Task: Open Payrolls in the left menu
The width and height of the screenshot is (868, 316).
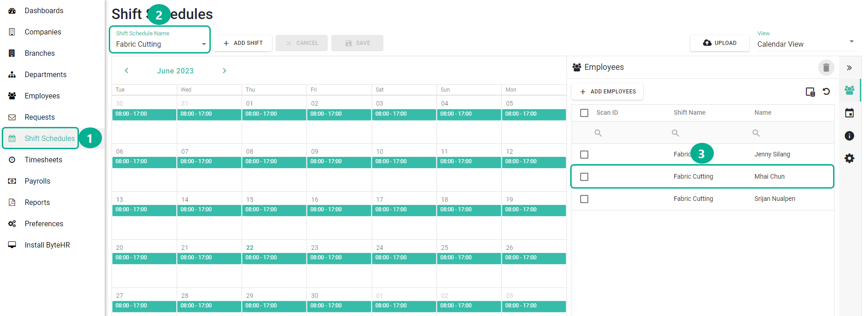Action: click(x=38, y=181)
